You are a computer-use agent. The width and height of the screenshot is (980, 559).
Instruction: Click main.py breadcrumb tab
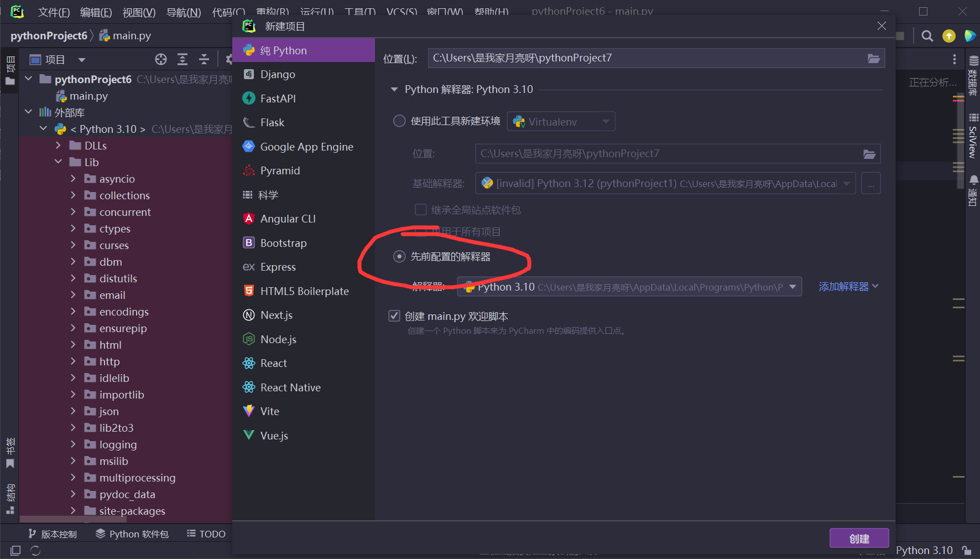(125, 35)
